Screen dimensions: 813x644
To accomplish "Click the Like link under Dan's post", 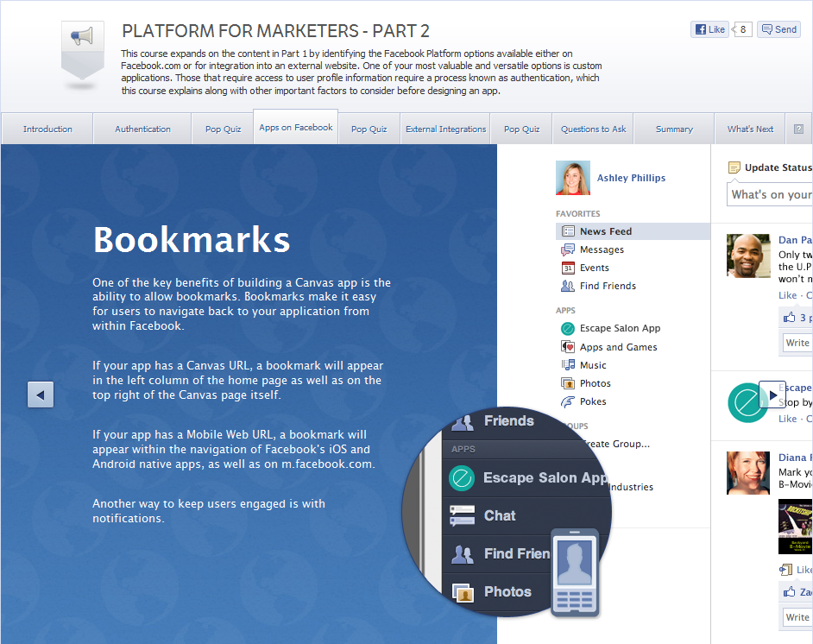I will coord(787,295).
